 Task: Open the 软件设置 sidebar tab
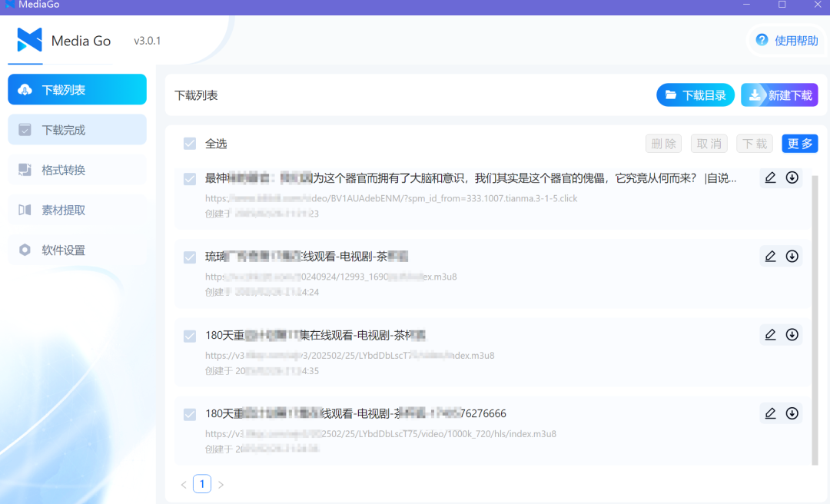[78, 250]
